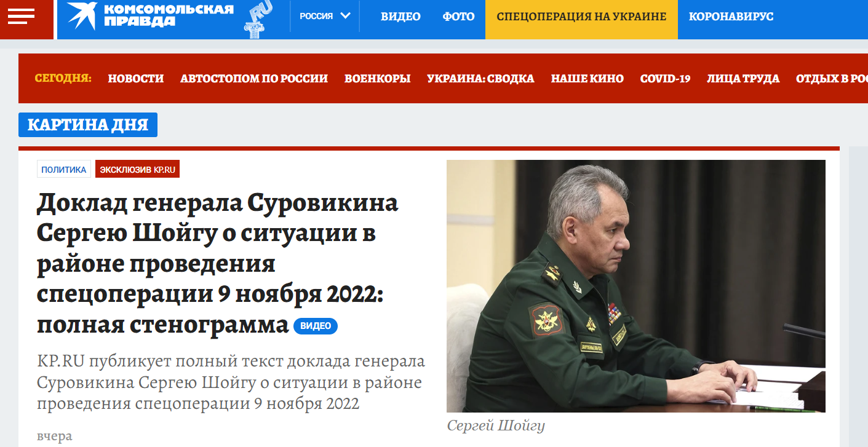Open the Сергей Шойгу article photo
Viewport: 868px width, 447px height.
click(x=636, y=286)
